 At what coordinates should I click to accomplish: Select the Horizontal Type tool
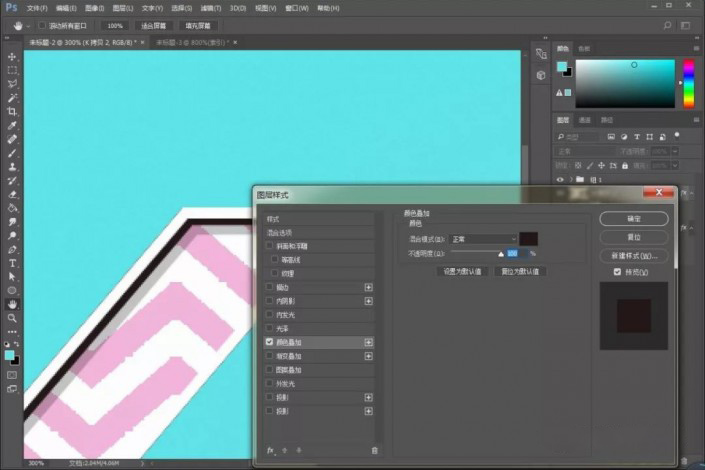click(x=12, y=263)
